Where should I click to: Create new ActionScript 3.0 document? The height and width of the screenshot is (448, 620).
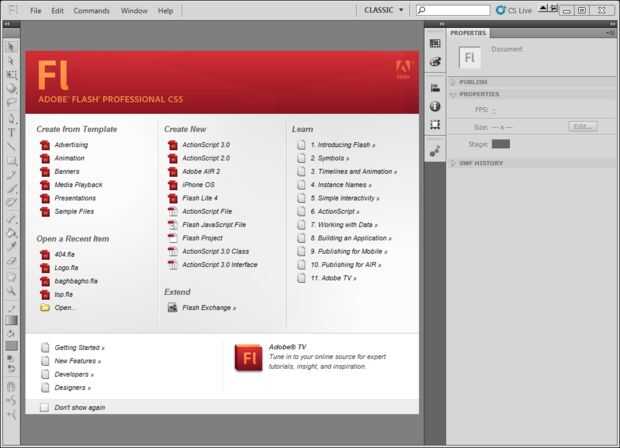(x=206, y=145)
